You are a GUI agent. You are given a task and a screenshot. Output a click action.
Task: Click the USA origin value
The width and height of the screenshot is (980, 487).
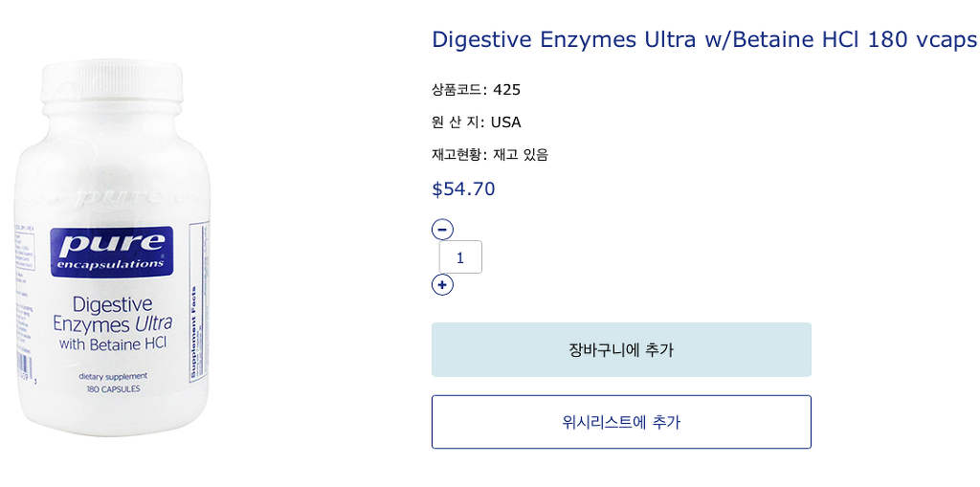point(506,122)
